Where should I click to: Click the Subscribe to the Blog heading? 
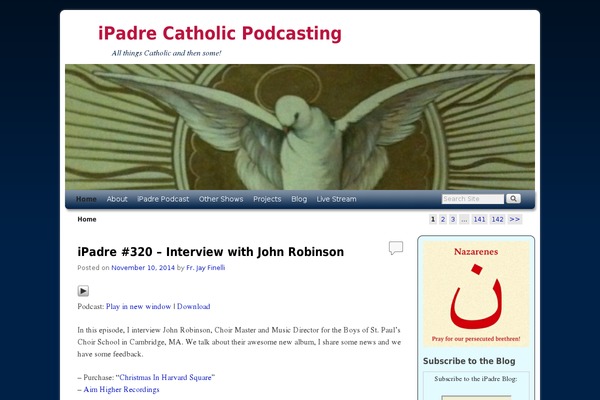click(x=469, y=361)
